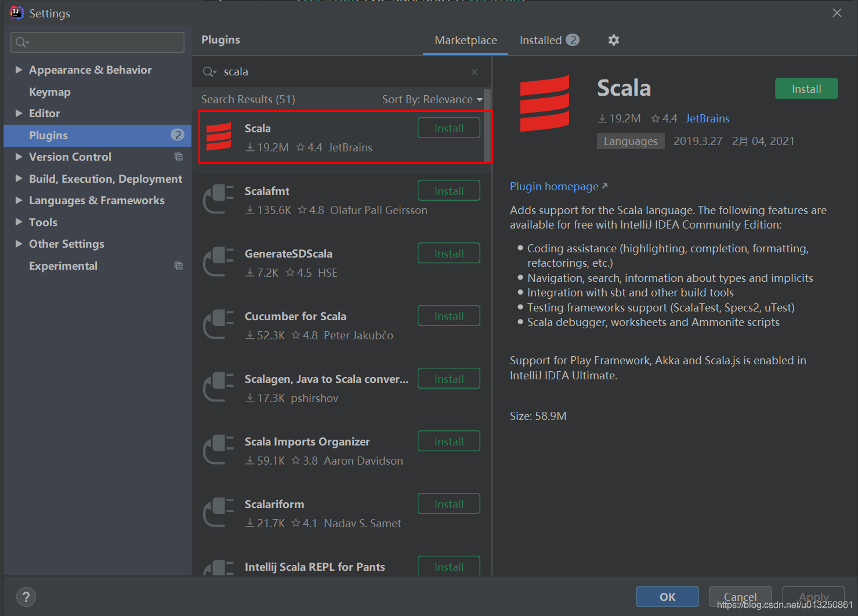Select Plugins in the settings tree
The image size is (858, 616).
coord(97,135)
